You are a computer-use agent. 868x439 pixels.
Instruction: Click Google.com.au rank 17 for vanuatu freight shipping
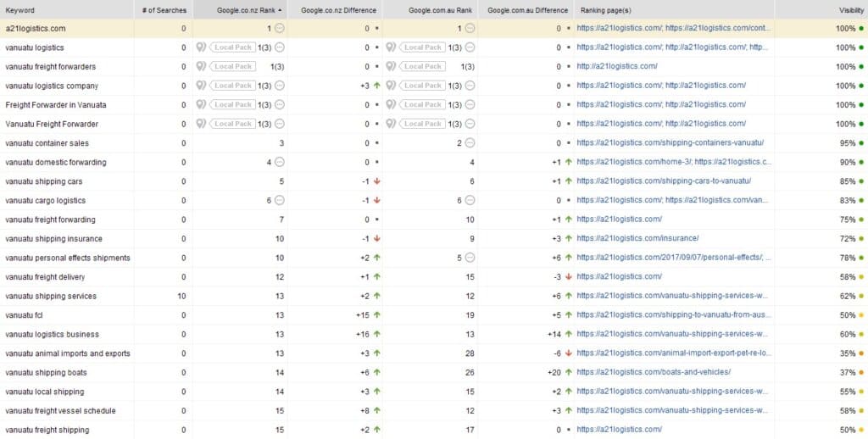tap(470, 431)
